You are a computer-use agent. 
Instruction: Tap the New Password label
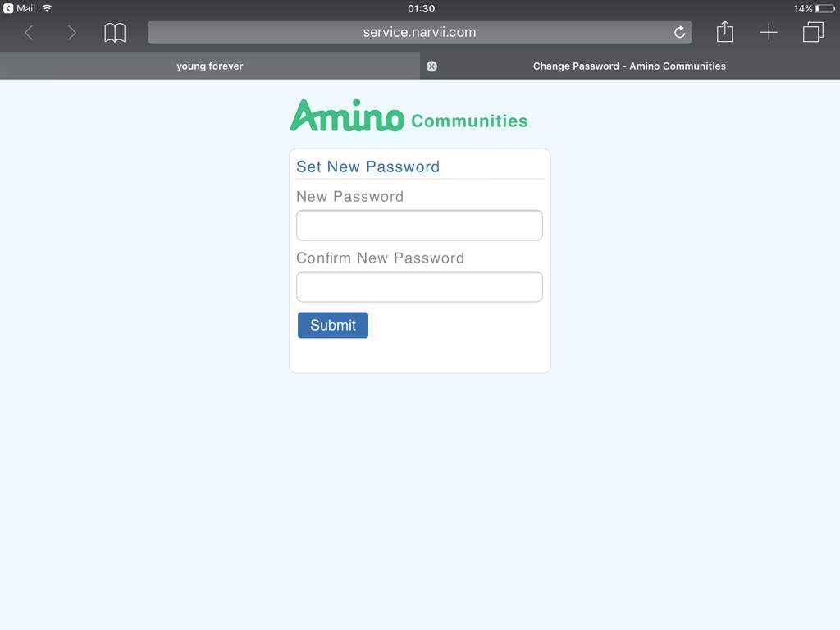click(349, 197)
